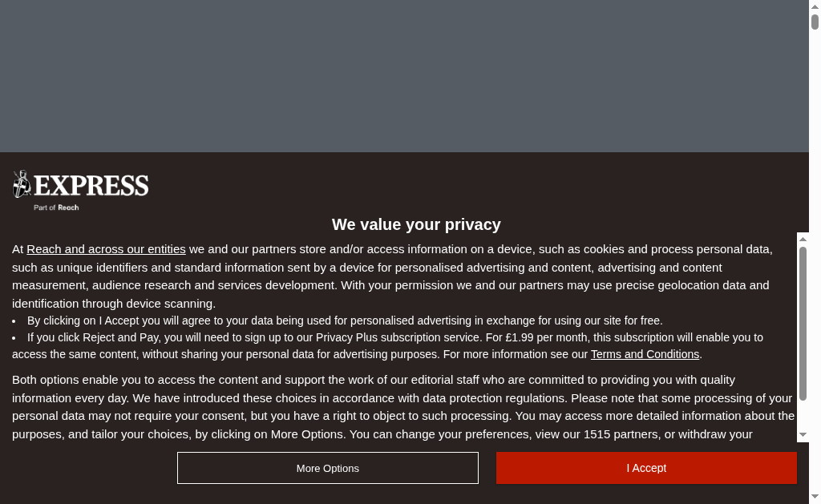
Task: Click the page scrollbar up arrow
Action: [815, 6]
